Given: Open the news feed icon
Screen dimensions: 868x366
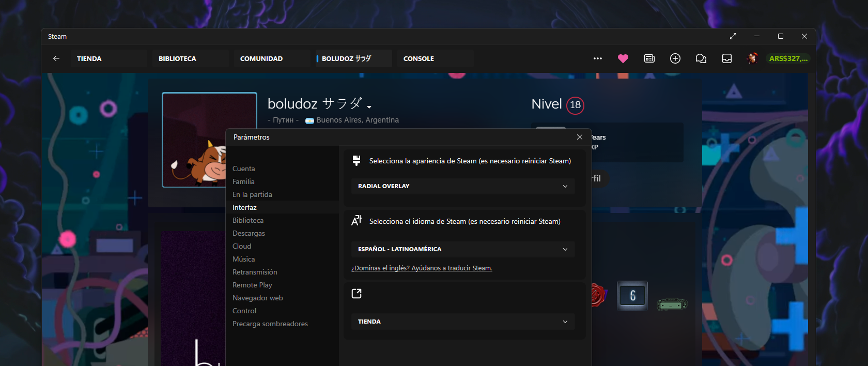Looking at the screenshot, I should (x=649, y=58).
